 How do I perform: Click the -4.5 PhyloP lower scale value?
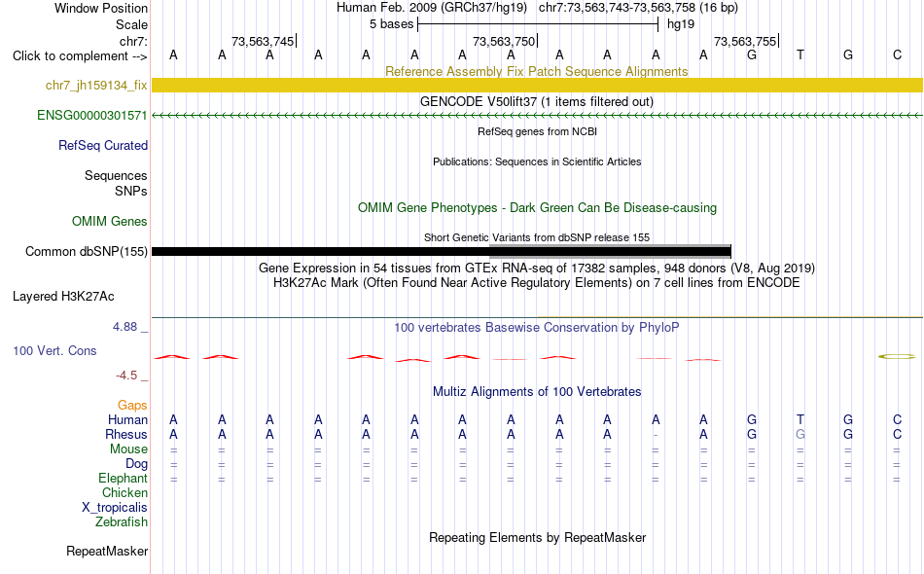126,376
